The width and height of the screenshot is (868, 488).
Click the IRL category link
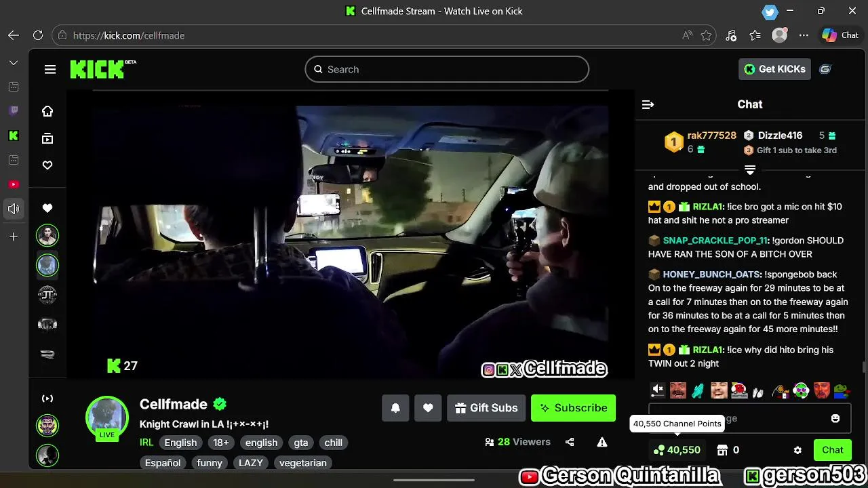(146, 443)
